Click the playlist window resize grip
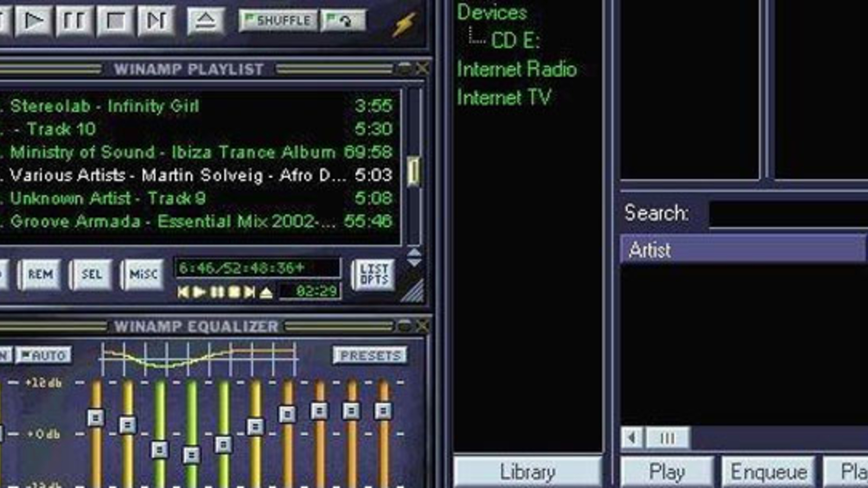868x488 pixels. 413,291
